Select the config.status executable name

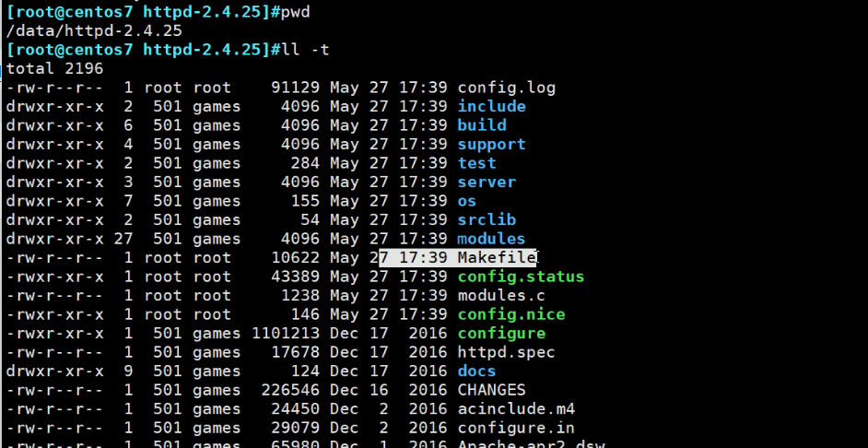pyautogui.click(x=521, y=277)
